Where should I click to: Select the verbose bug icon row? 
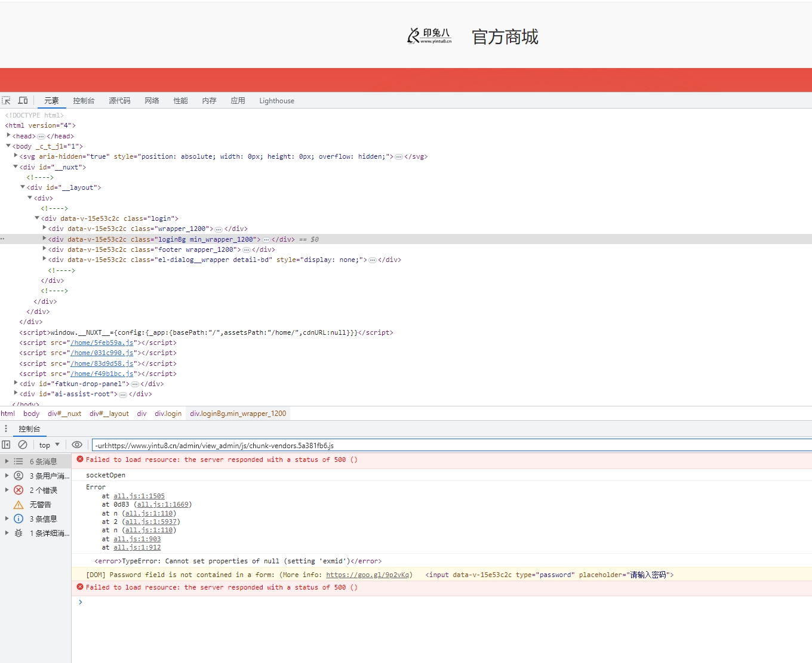coord(19,533)
